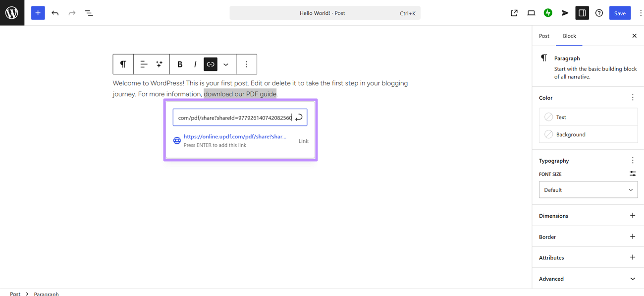Open the AI assistant sparkle icon

(159, 64)
